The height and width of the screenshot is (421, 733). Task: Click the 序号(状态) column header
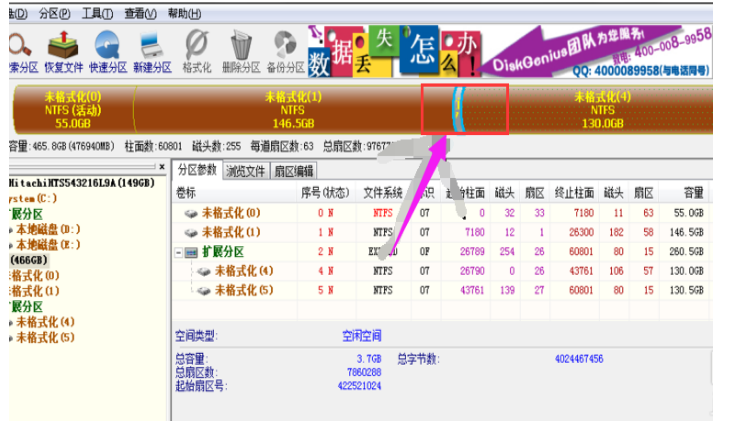325,193
